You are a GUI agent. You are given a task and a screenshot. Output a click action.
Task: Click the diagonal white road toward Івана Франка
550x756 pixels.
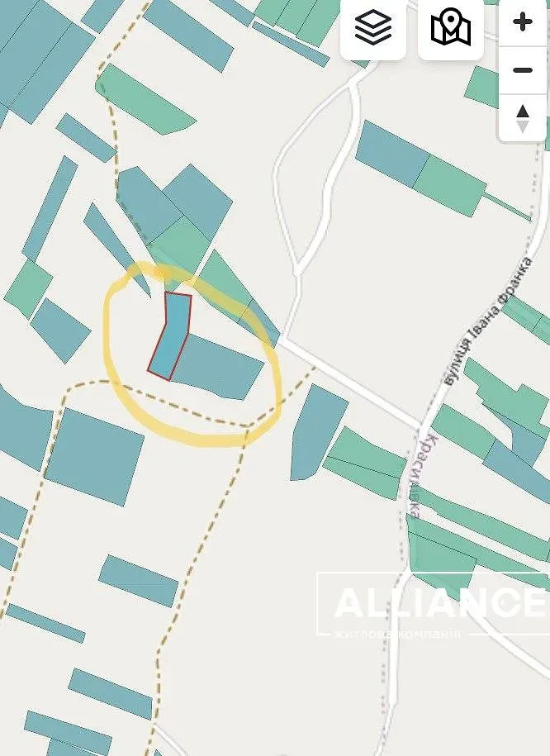351,383
